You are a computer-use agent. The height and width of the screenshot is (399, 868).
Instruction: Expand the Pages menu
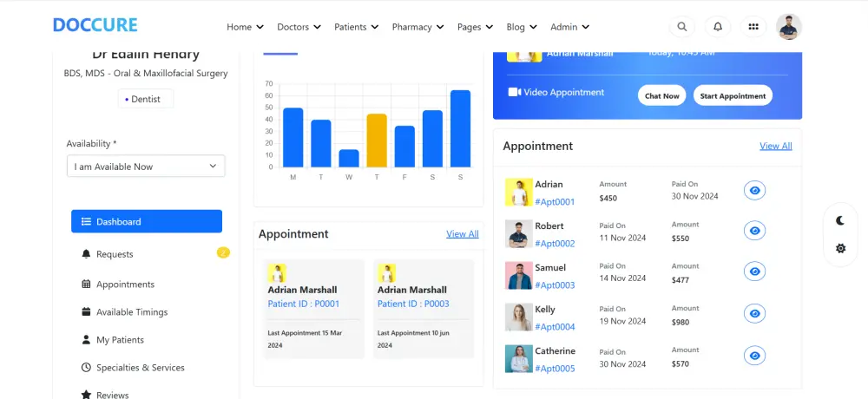pos(475,27)
